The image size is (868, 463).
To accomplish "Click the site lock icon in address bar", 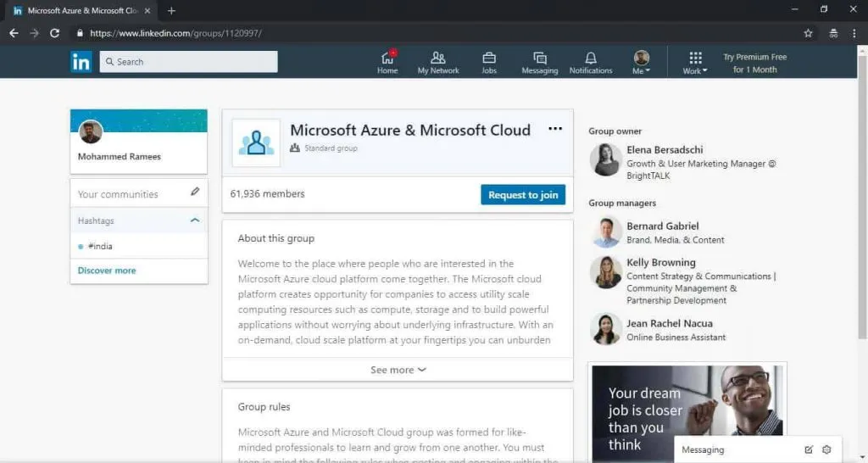I will point(80,33).
